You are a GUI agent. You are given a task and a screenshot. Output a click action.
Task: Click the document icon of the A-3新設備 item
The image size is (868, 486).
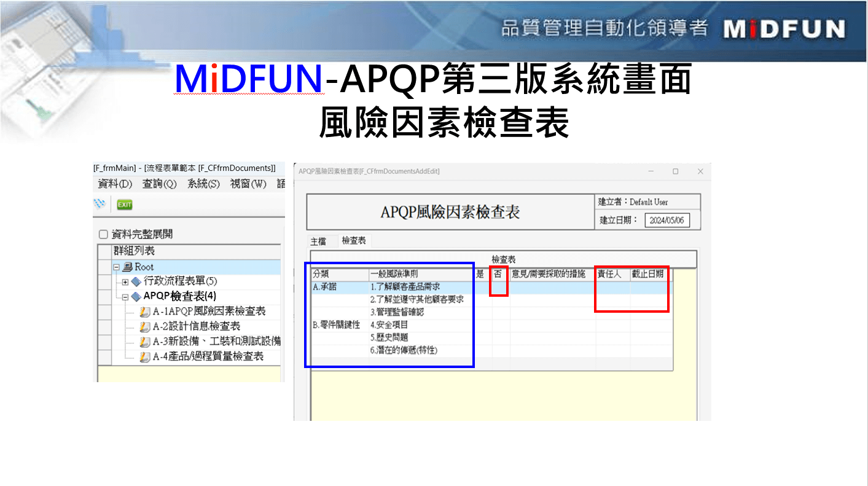[x=145, y=341]
